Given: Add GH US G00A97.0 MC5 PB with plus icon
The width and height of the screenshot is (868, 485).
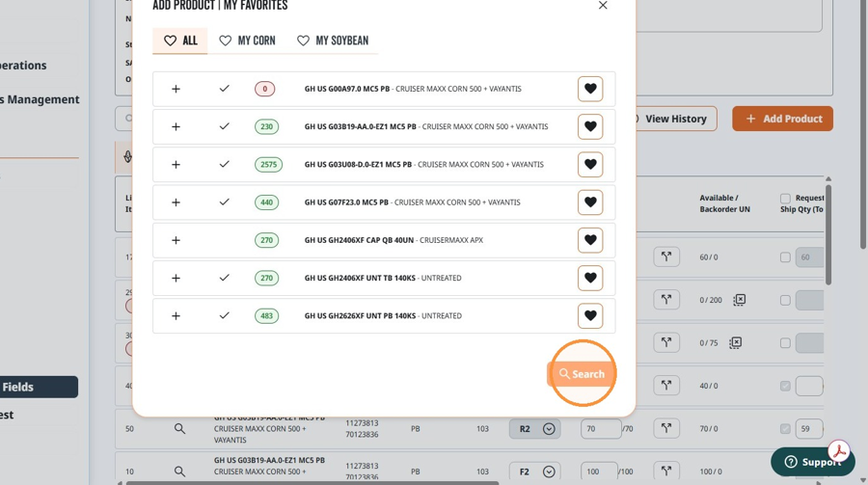Looking at the screenshot, I should (x=176, y=89).
